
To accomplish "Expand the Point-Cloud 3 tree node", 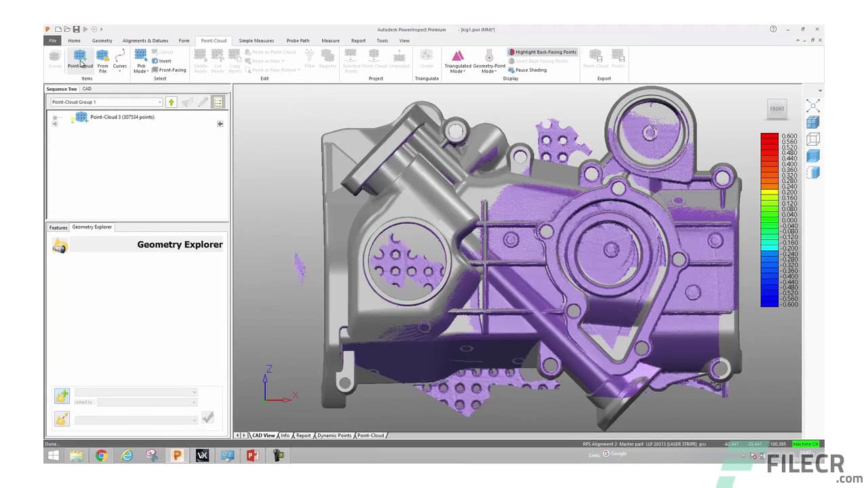I will tap(55, 117).
